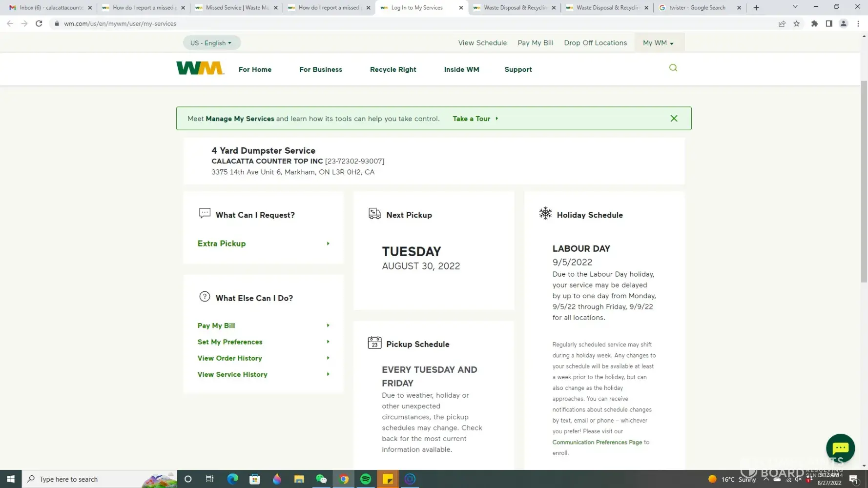Click the taskbar clock and date
Screen dimensions: 868x488
pos(829,479)
